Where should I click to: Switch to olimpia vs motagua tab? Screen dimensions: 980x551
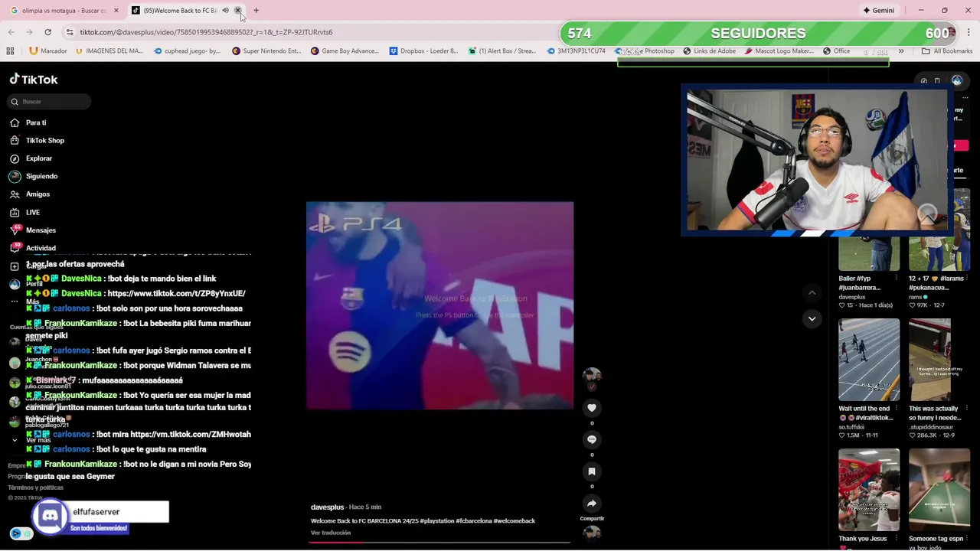pos(63,11)
